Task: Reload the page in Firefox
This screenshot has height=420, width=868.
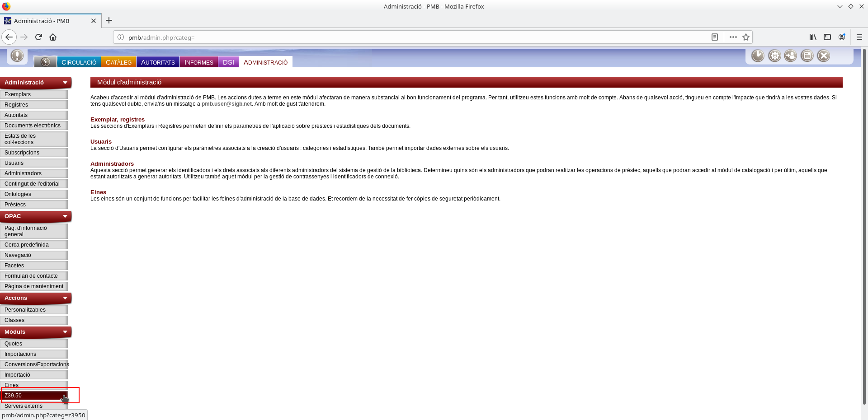Action: [x=38, y=37]
